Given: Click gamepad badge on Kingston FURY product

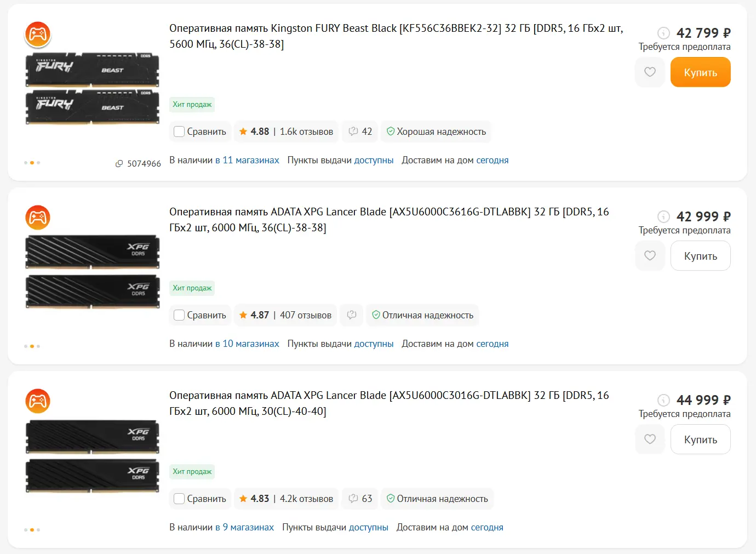Looking at the screenshot, I should [38, 34].
